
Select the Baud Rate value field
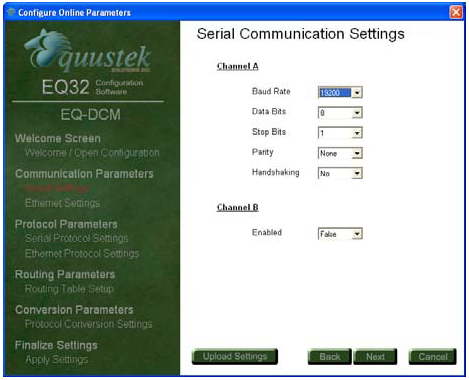(335, 93)
